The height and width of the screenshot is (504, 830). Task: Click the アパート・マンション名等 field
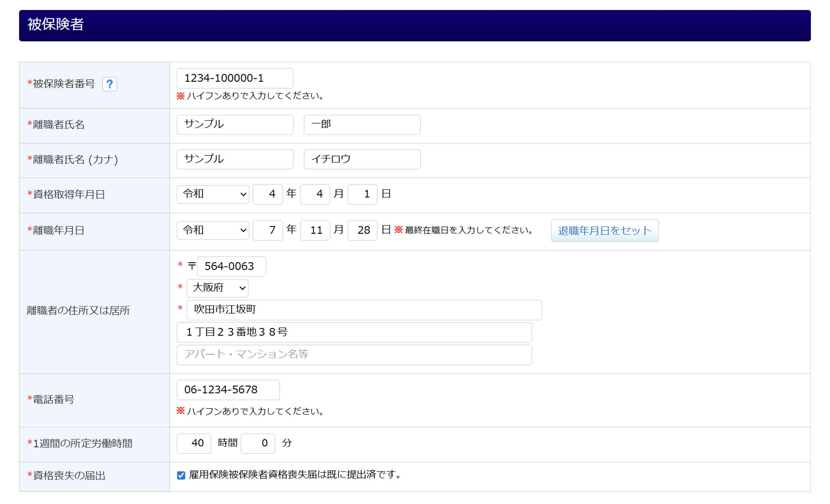pos(354,355)
